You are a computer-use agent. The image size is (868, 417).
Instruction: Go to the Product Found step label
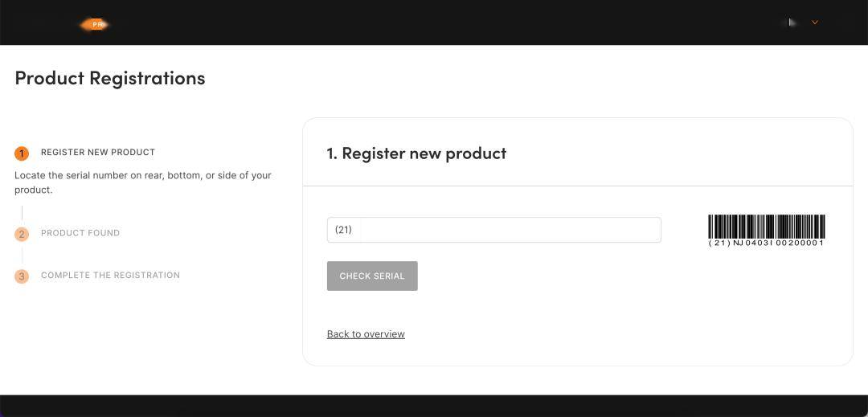[80, 233]
